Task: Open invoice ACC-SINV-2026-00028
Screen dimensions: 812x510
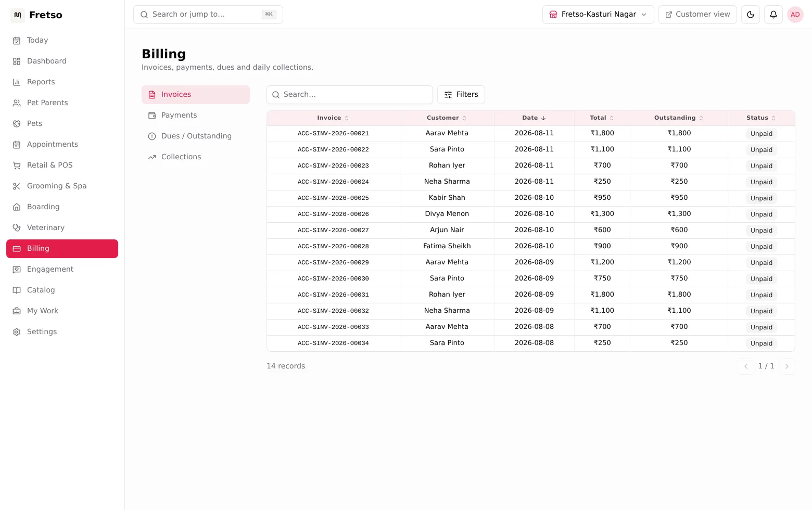Action: pos(333,247)
